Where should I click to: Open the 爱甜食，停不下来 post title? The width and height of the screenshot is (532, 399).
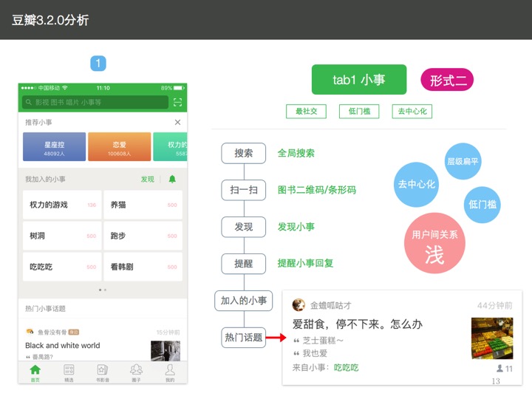tap(358, 324)
